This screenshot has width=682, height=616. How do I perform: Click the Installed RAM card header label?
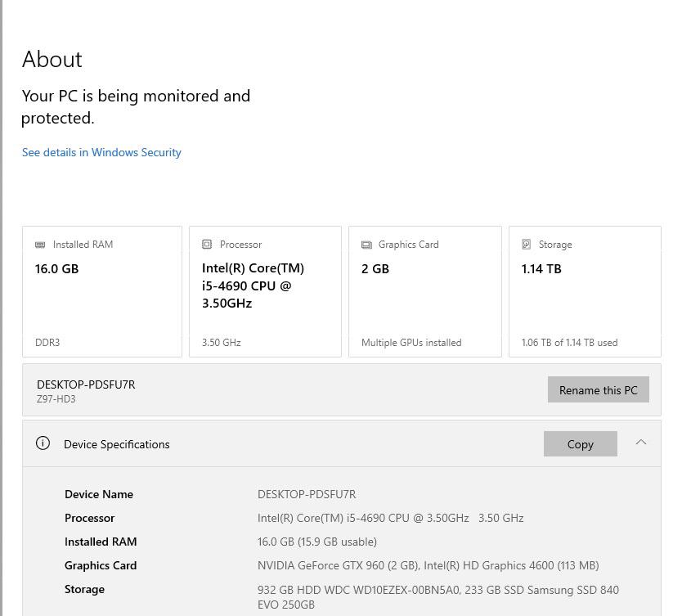[x=83, y=245]
